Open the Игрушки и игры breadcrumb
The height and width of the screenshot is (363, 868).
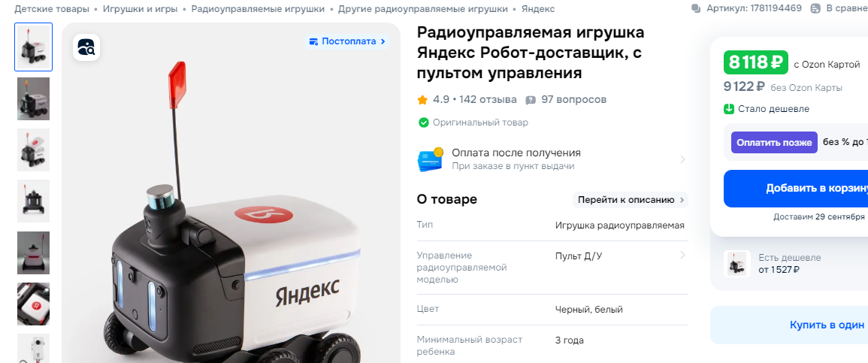click(x=140, y=9)
